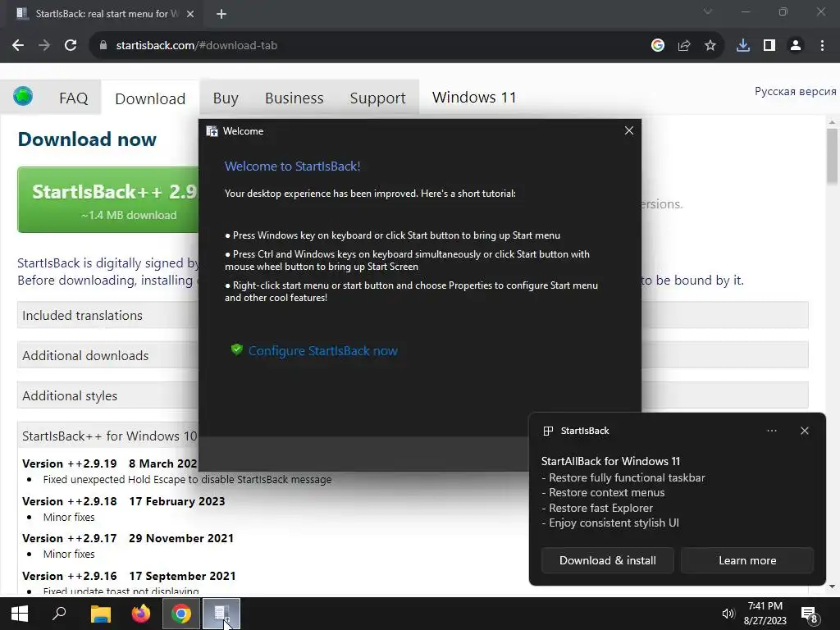Open Chrome profile icon

(796, 46)
